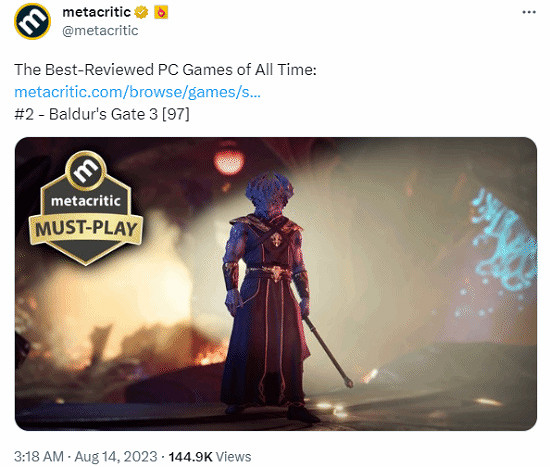Image resolution: width=550 pixels, height=467 pixels.
Task: Click the gold verified checkmark badge
Action: click(141, 12)
